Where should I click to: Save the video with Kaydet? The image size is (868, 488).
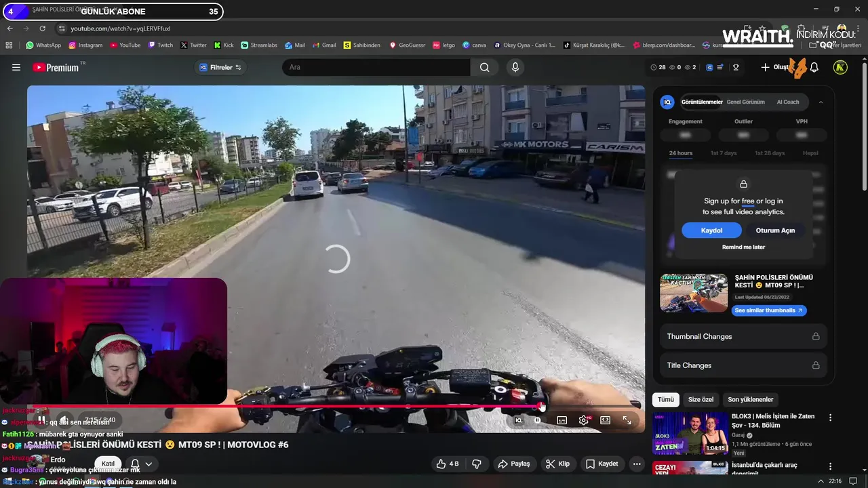(601, 464)
